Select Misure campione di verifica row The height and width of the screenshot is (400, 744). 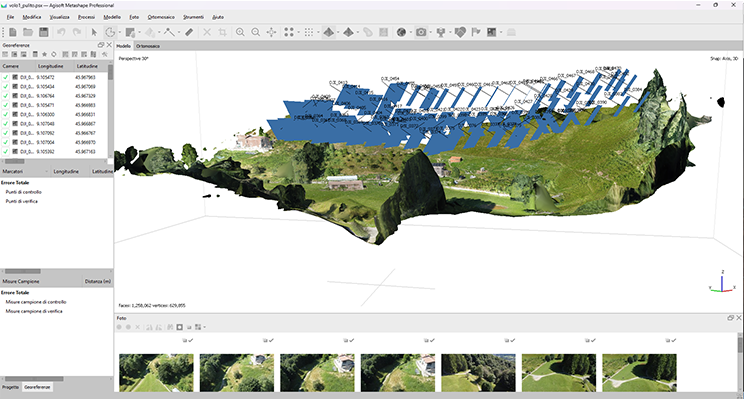[34, 311]
